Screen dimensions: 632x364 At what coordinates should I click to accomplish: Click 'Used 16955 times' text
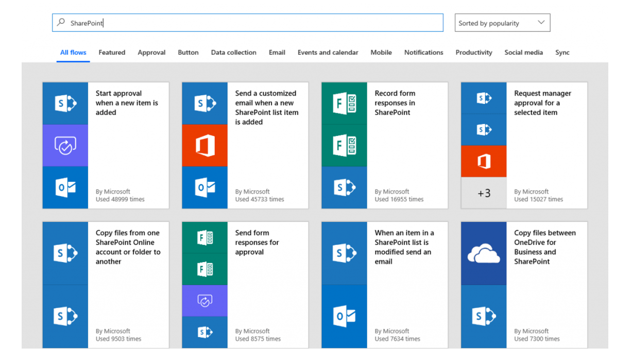pos(399,199)
